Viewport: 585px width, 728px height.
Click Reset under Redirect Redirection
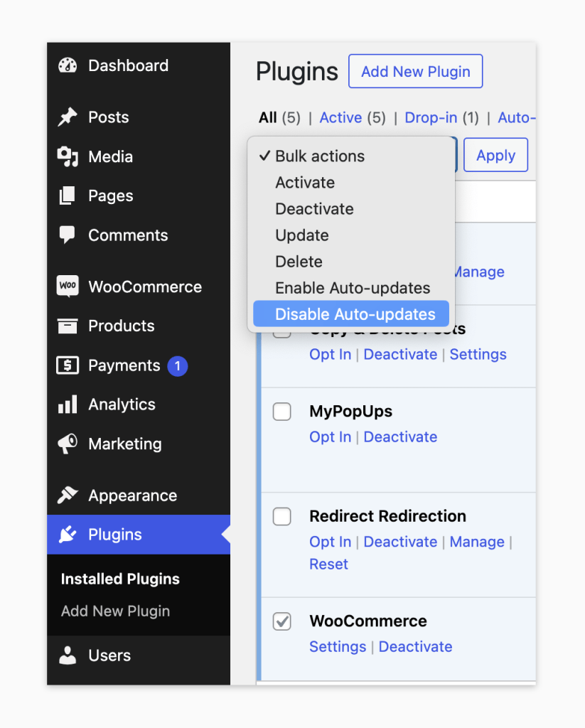(328, 564)
